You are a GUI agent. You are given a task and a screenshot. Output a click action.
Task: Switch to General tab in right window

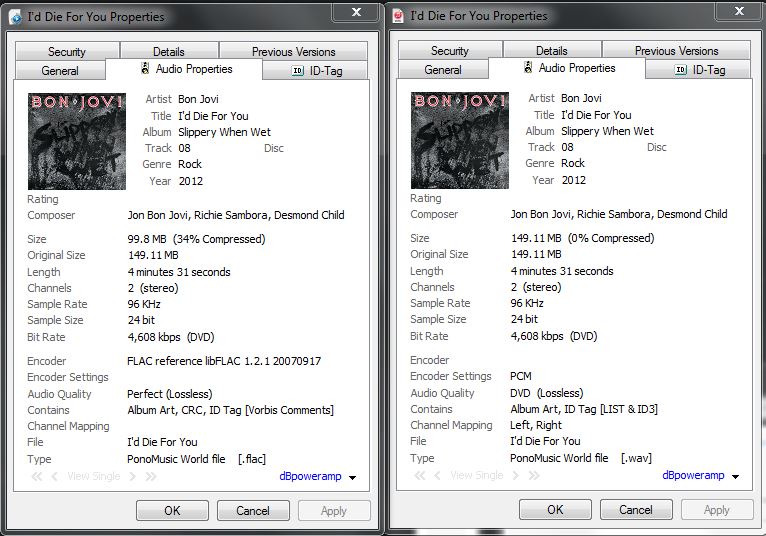tap(443, 69)
